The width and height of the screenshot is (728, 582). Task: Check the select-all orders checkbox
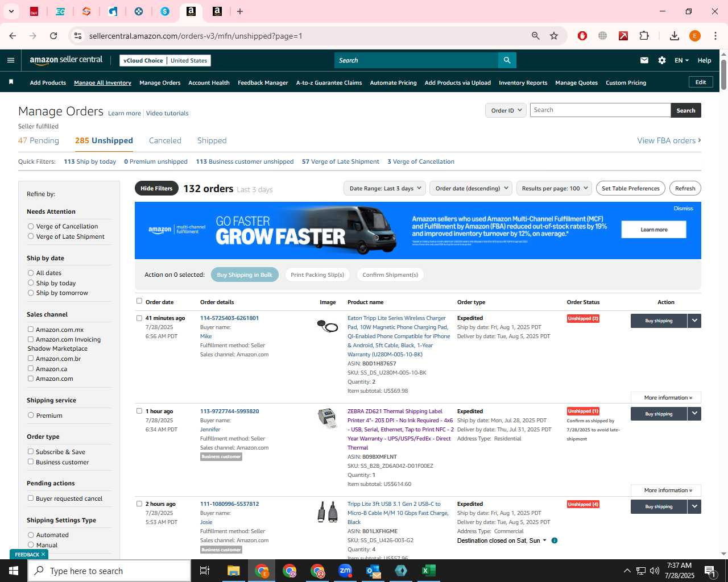[139, 301]
